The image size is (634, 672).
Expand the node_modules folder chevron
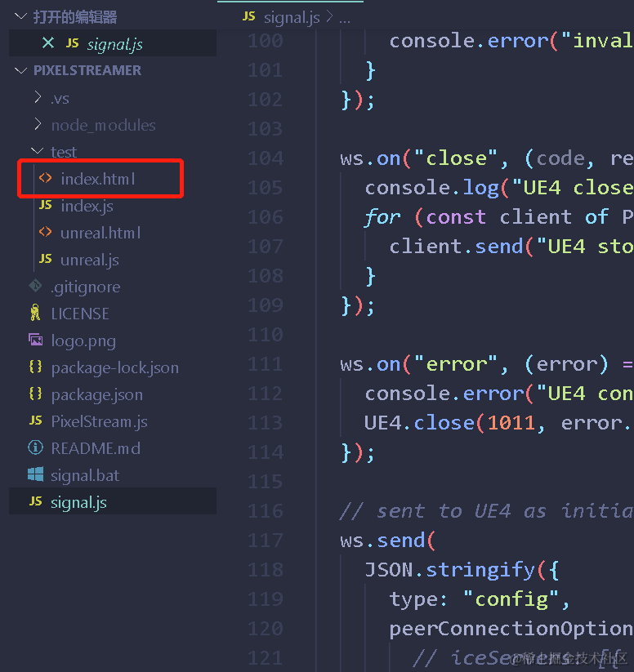tap(38, 124)
